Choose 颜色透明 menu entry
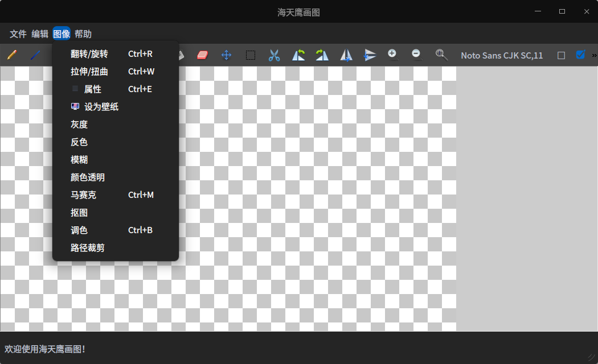 116,177
